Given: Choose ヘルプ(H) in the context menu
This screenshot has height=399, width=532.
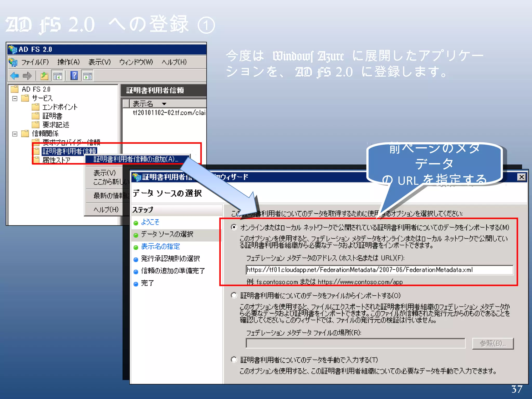Looking at the screenshot, I should (106, 209).
